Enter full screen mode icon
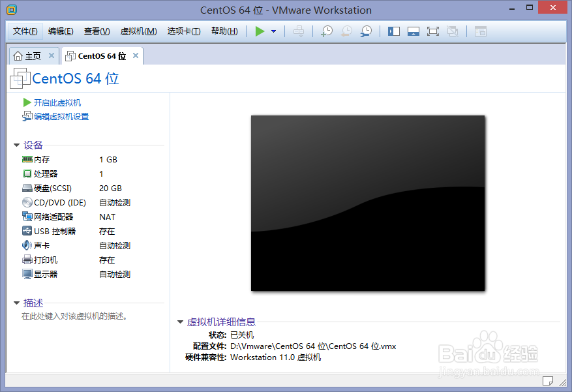The image size is (572, 392). [433, 32]
